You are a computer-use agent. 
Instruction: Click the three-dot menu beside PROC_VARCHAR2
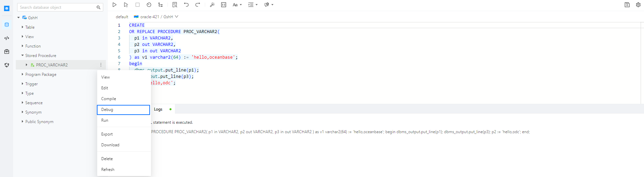tap(101, 65)
